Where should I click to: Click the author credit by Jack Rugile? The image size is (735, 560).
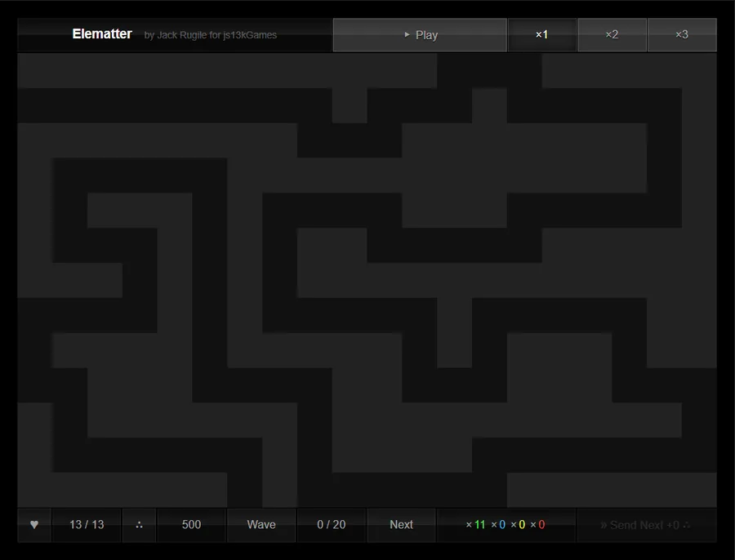[211, 35]
